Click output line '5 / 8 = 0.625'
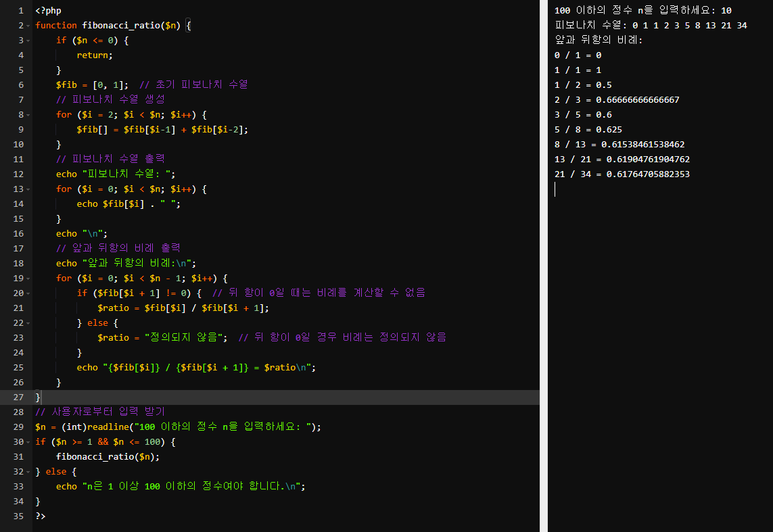This screenshot has width=773, height=532. (588, 130)
